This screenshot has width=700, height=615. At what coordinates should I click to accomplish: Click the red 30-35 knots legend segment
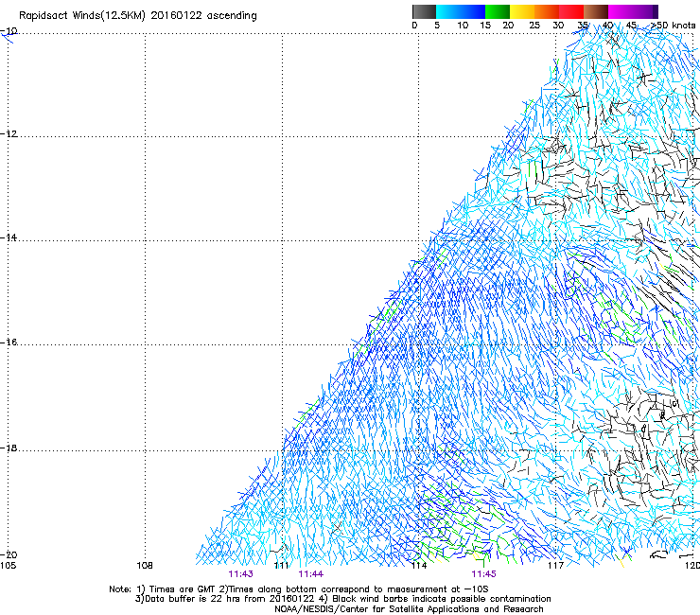(x=571, y=11)
